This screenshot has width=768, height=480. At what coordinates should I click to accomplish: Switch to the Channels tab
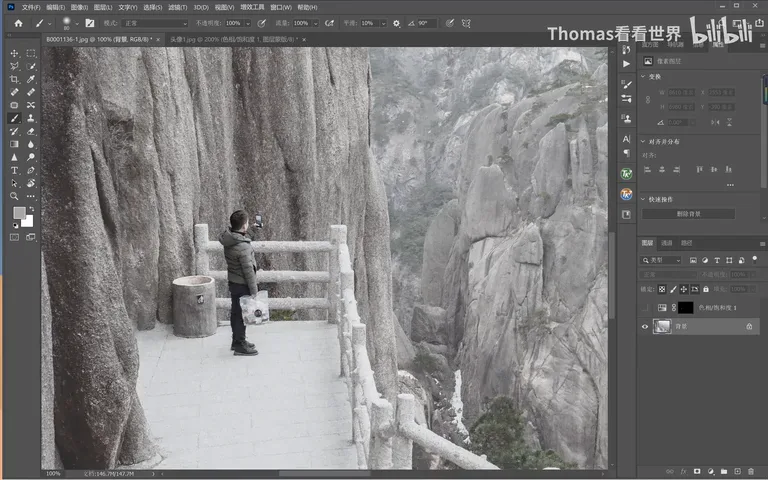(x=667, y=243)
